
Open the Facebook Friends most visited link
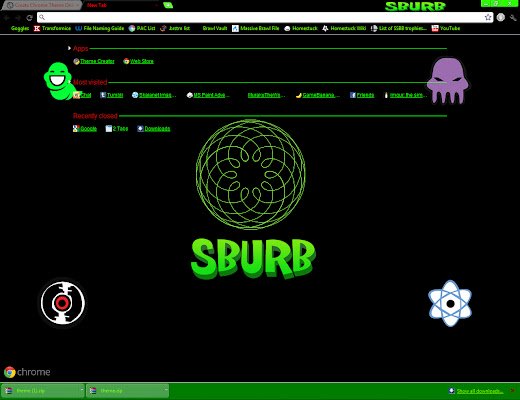coord(362,95)
